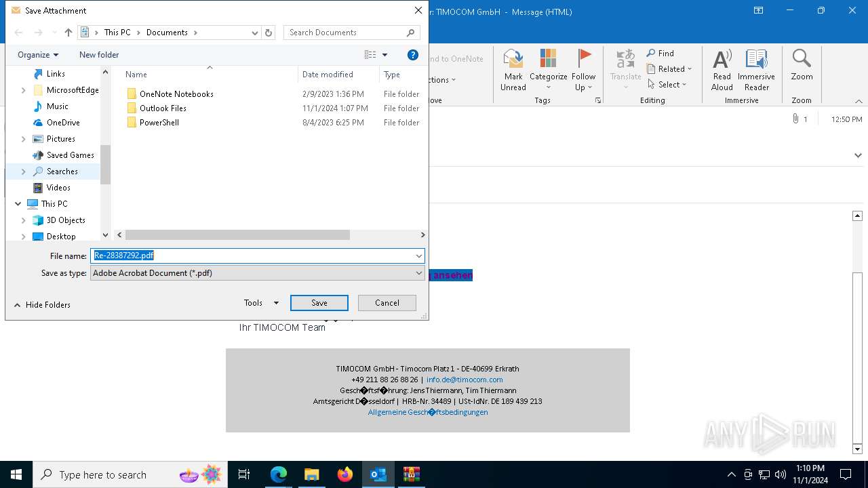Select Saved Games in navigation pane
This screenshot has height=488, width=868.
[70, 155]
